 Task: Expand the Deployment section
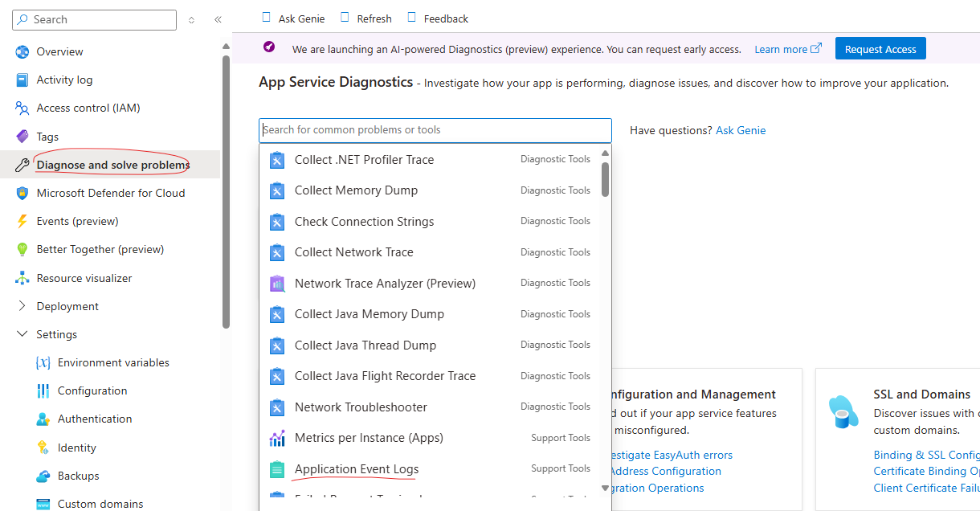[x=22, y=306]
